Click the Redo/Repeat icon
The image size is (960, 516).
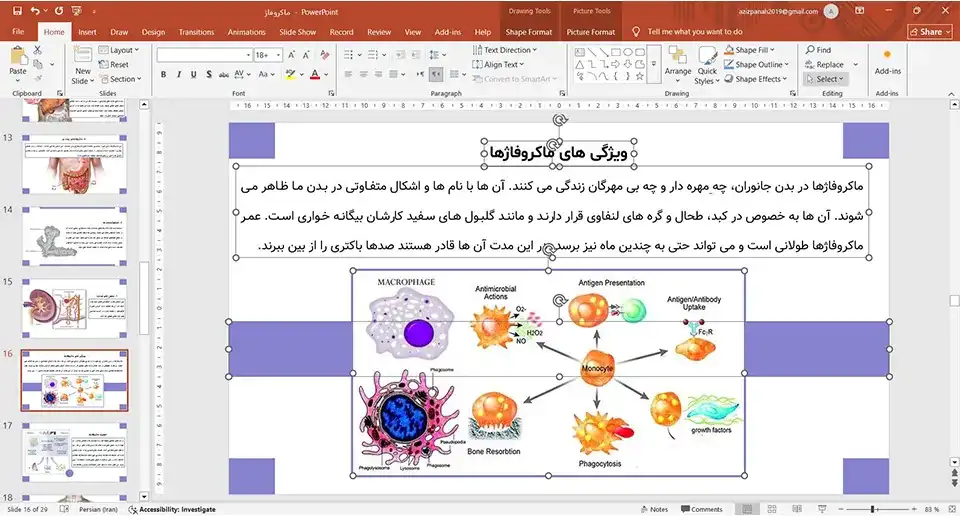click(x=59, y=11)
